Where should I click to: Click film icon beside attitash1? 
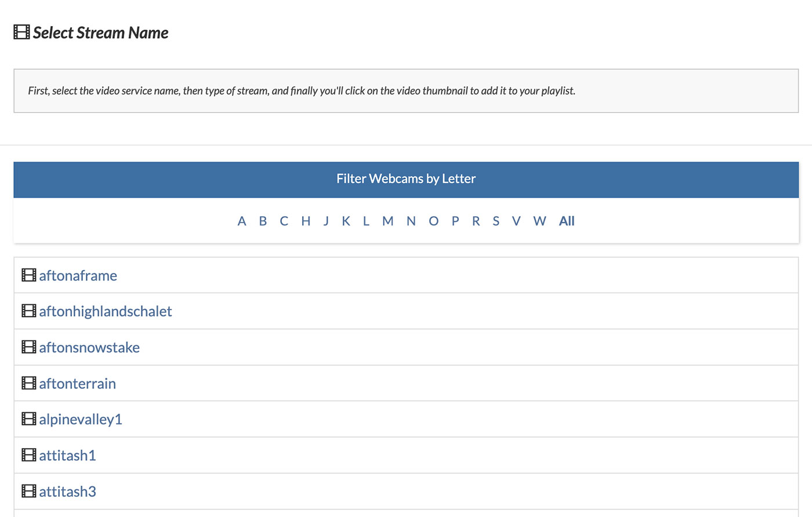(x=29, y=455)
